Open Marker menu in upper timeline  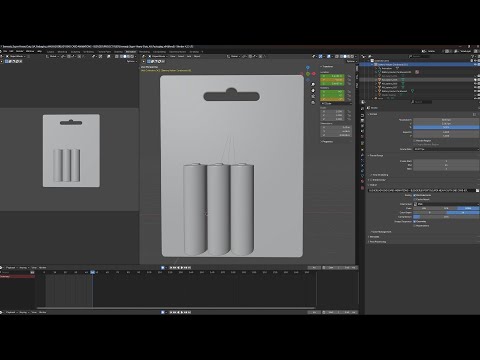pos(43,267)
